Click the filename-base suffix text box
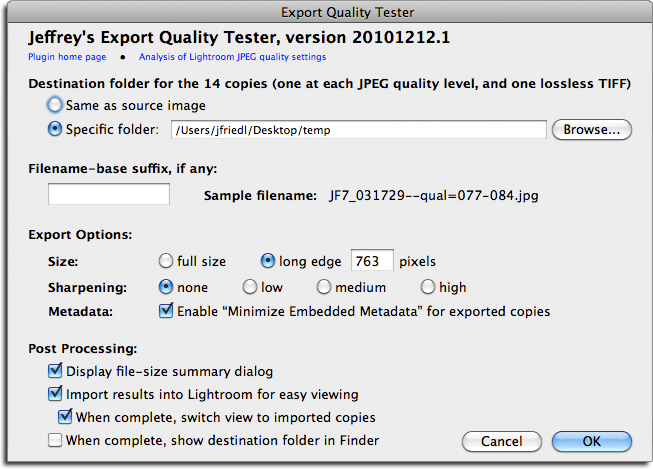Screen dimensions: 653x469 click(109, 194)
